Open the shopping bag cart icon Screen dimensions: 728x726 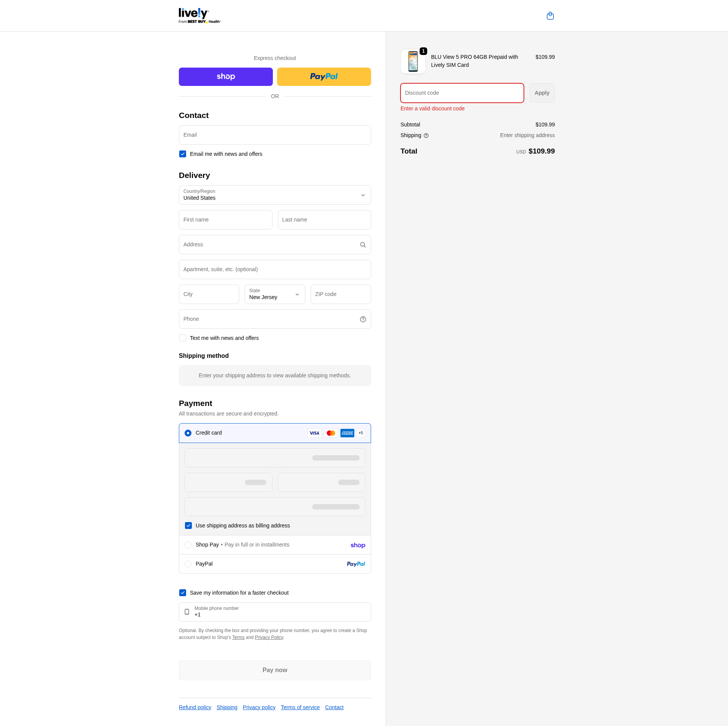click(550, 16)
